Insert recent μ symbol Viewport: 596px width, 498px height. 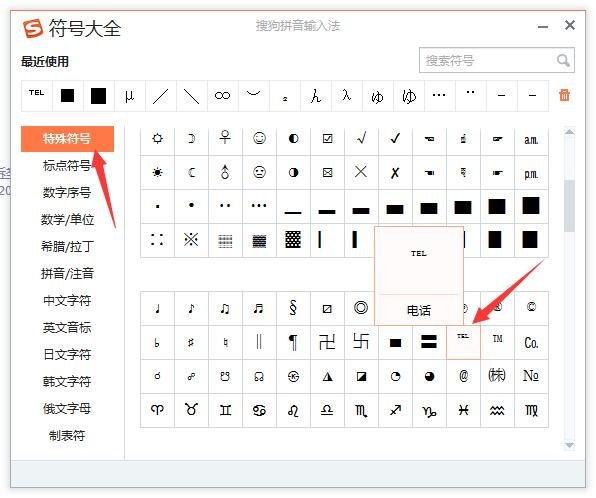tap(130, 96)
